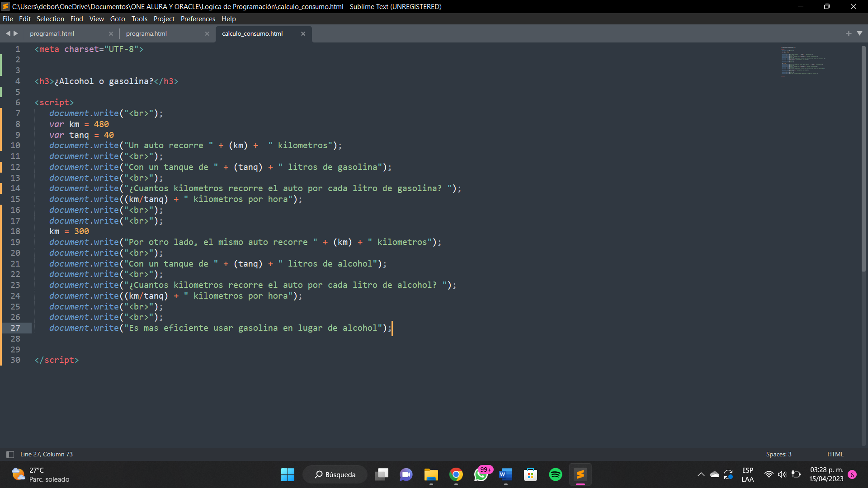
Task: Click the Sublime Text title bar icon
Action: pos(6,6)
